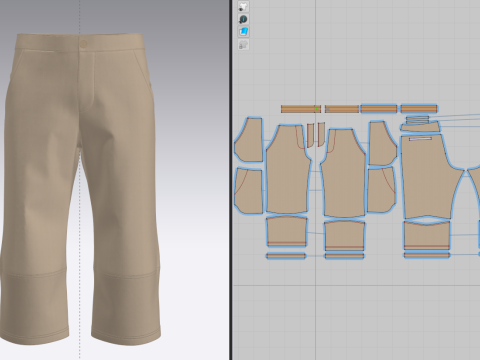Select the left lower leg panel pattern
Screen dimensions: 480x360
(287, 231)
